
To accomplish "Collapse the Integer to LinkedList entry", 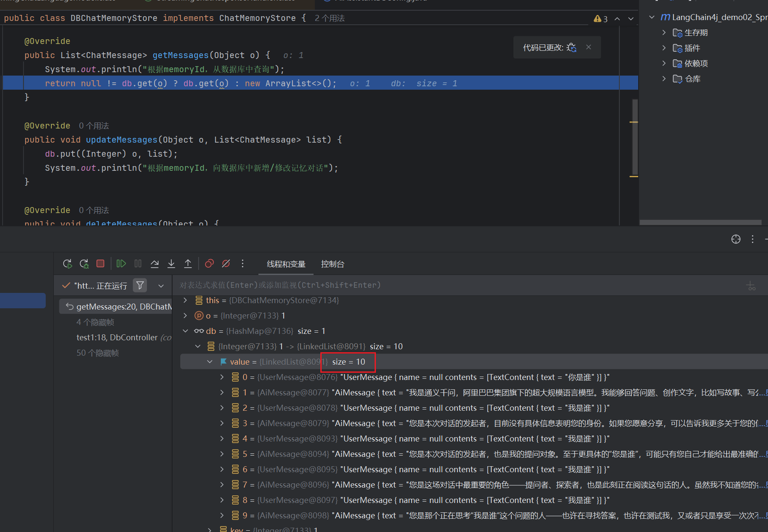I will (x=198, y=346).
